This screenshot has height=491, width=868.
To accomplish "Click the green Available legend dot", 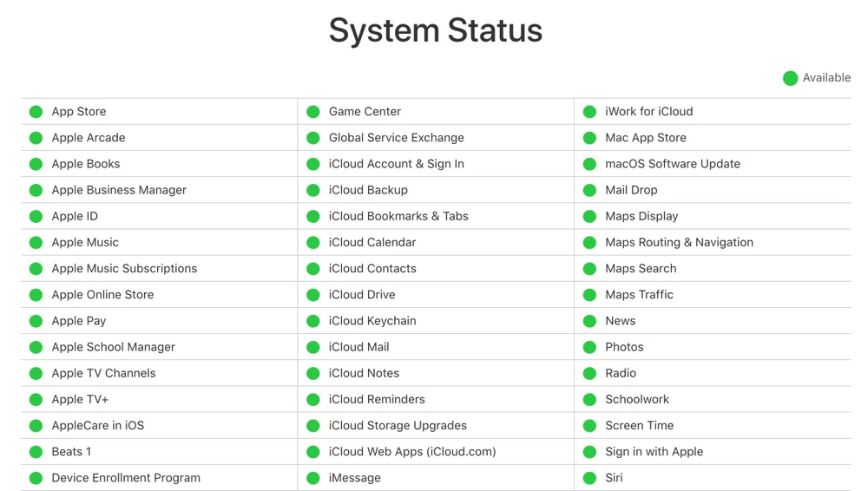I will pyautogui.click(x=790, y=78).
